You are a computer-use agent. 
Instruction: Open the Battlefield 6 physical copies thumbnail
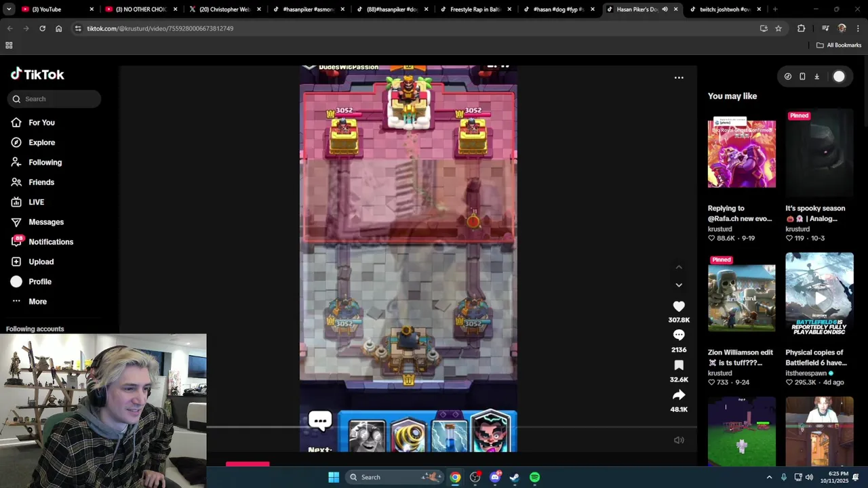pos(819,296)
